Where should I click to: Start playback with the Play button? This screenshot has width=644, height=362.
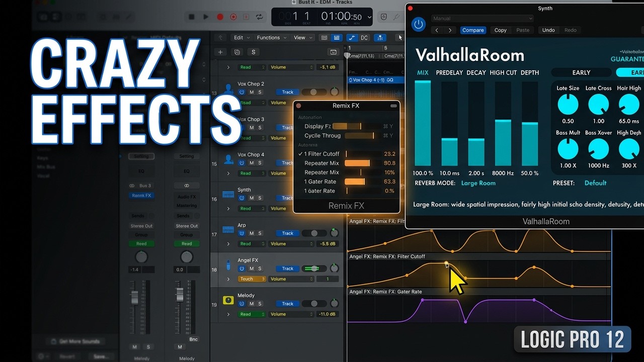(206, 17)
